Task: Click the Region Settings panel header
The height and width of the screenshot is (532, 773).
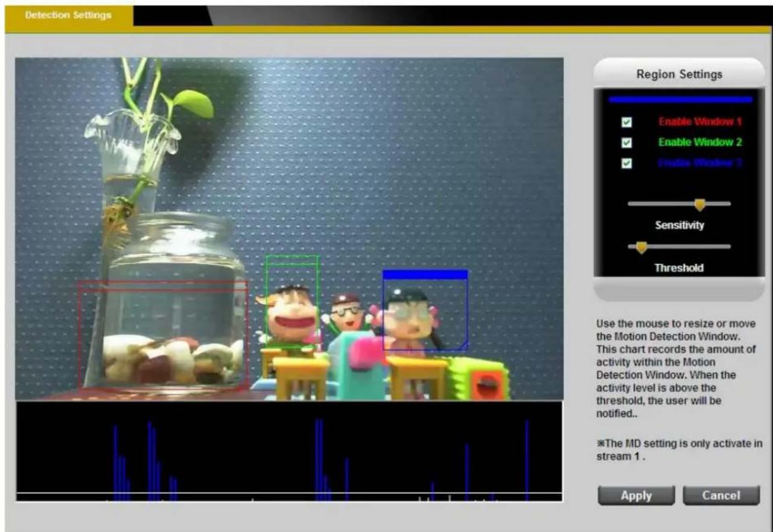Action: coord(679,74)
